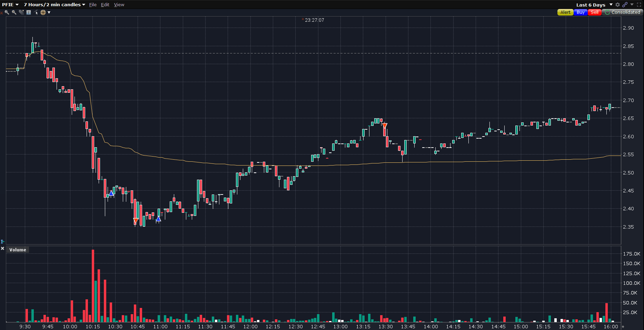This screenshot has height=330, width=644.
Task: Select the text annotation tool
Action: pos(29,12)
